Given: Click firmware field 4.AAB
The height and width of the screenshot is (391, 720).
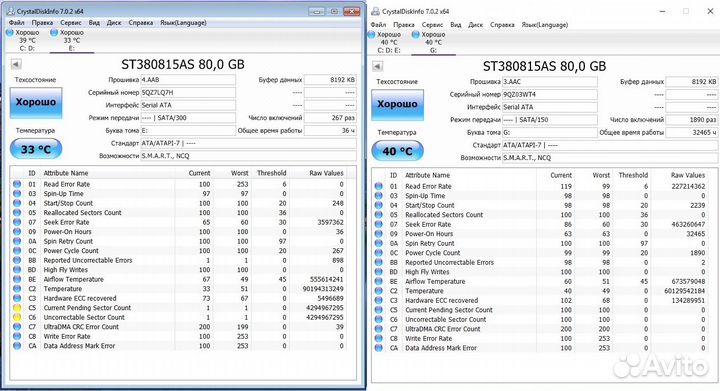Looking at the screenshot, I should coord(188,79).
